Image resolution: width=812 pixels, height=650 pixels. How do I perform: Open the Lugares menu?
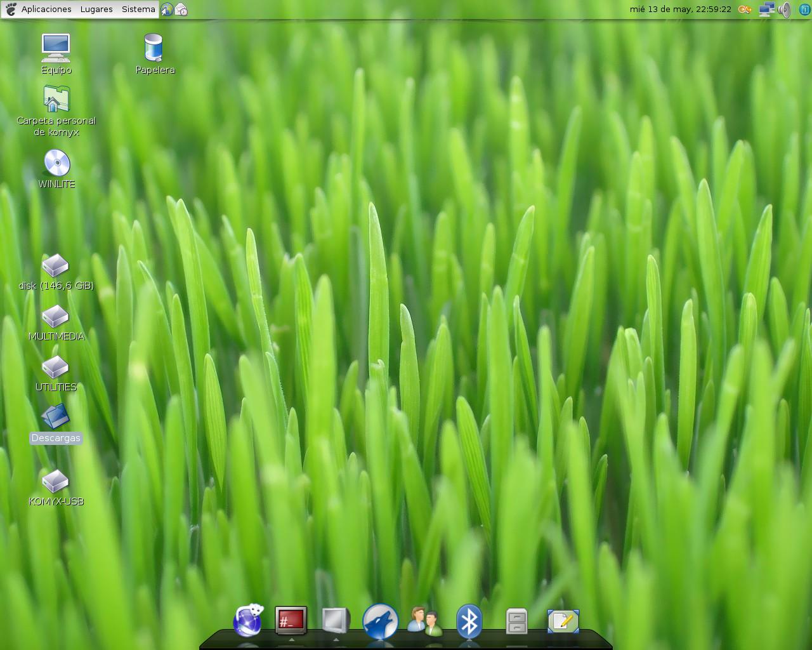(96, 10)
